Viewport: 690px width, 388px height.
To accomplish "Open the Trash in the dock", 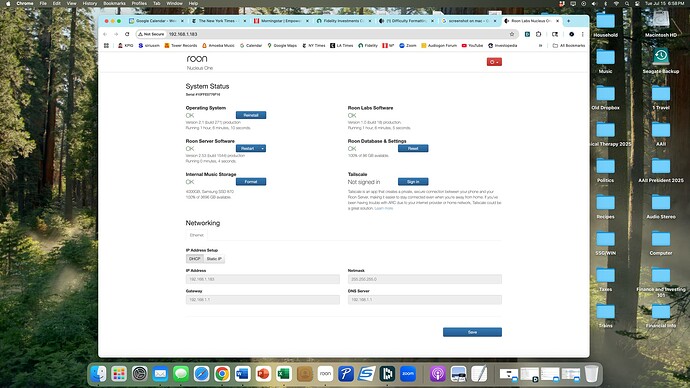I will coord(591,374).
